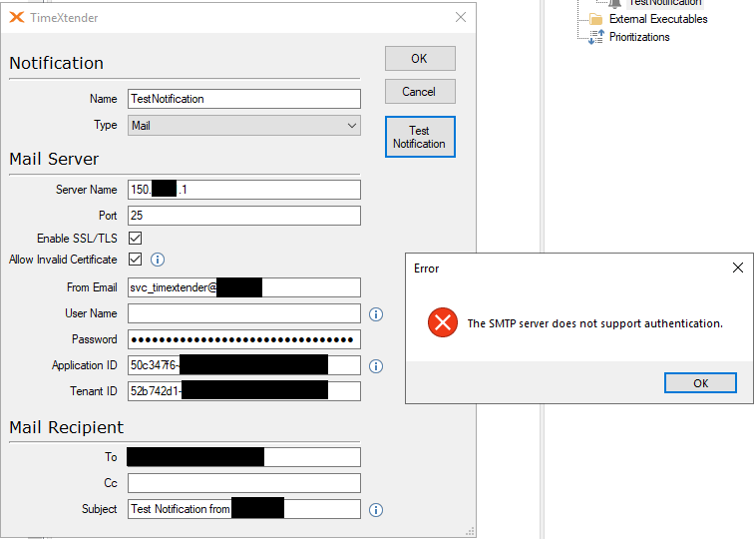Close the TimeXtender Notification window

pyautogui.click(x=461, y=17)
